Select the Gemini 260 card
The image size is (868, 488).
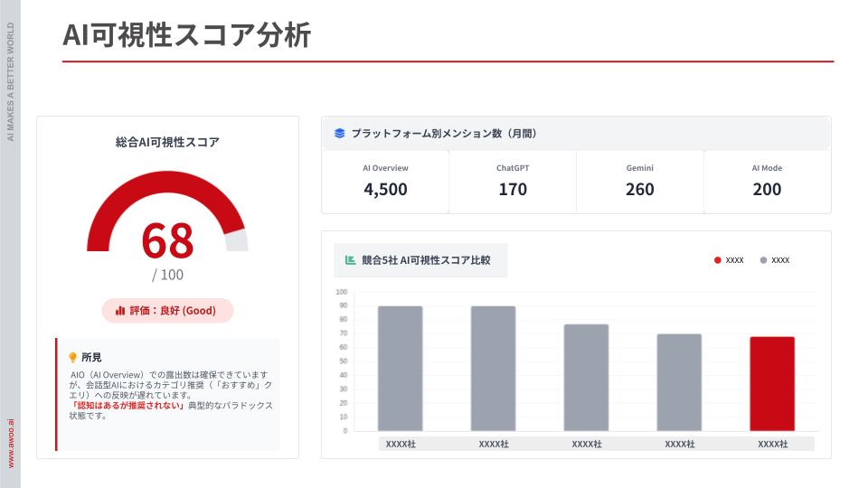pos(639,181)
